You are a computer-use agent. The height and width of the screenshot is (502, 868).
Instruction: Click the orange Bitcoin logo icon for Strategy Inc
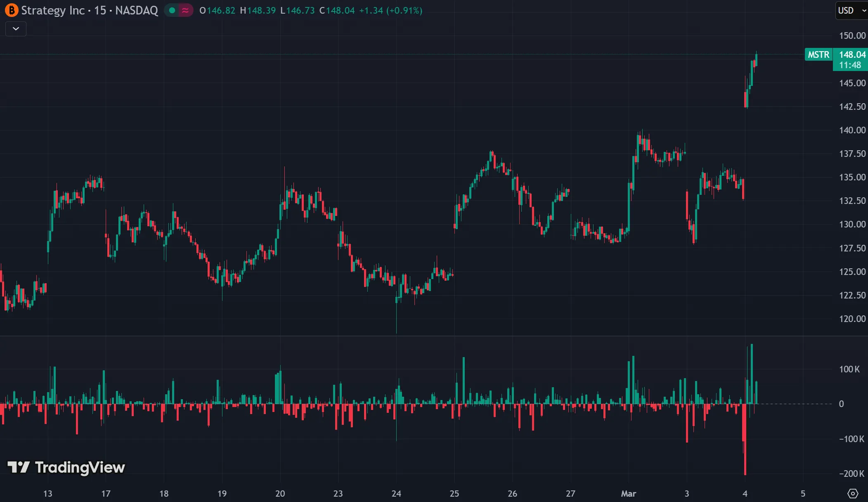point(11,10)
